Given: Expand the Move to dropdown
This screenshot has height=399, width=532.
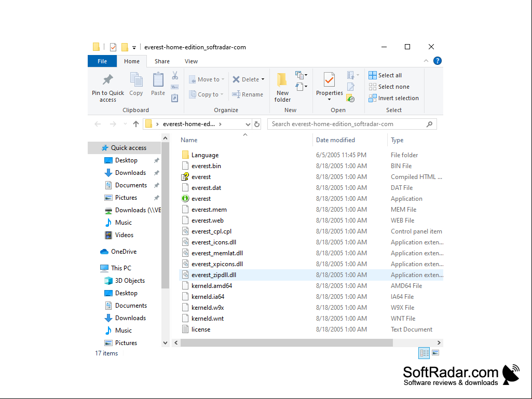Looking at the screenshot, I should 223,79.
